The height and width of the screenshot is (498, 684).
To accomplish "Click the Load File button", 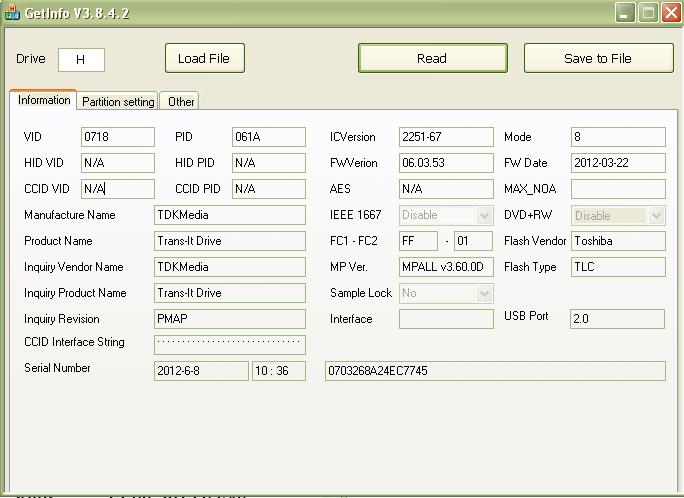I will [x=205, y=58].
